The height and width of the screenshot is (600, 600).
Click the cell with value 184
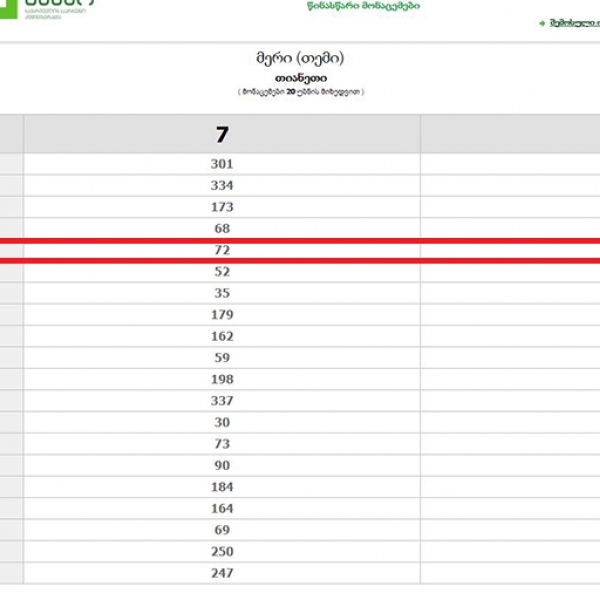click(x=222, y=487)
